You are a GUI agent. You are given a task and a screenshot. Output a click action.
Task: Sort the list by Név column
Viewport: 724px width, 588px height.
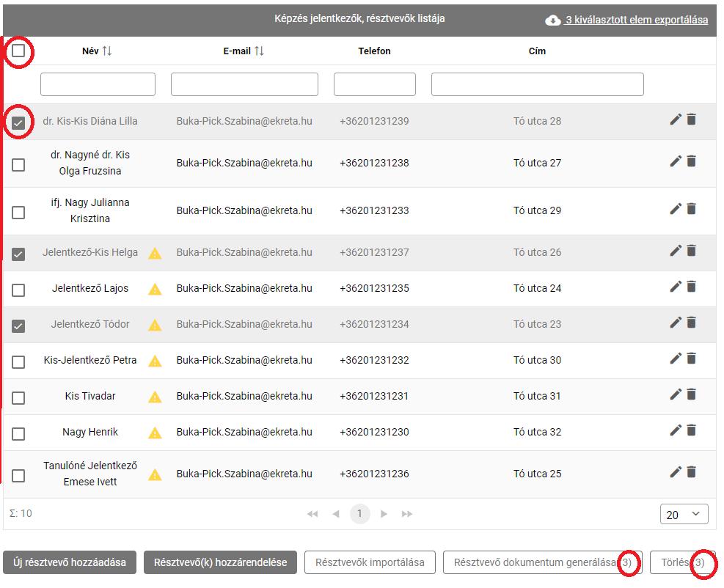pyautogui.click(x=106, y=51)
